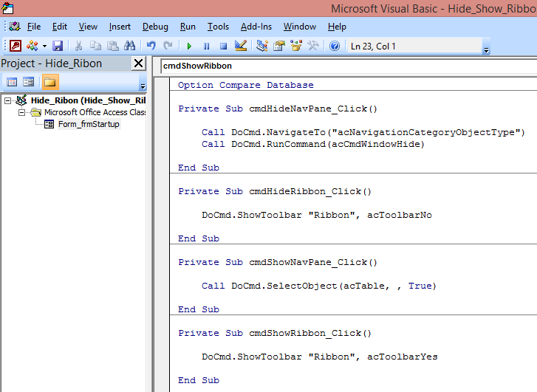537x392 pixels.
Task: Click the Copy icon
Action: (95, 46)
